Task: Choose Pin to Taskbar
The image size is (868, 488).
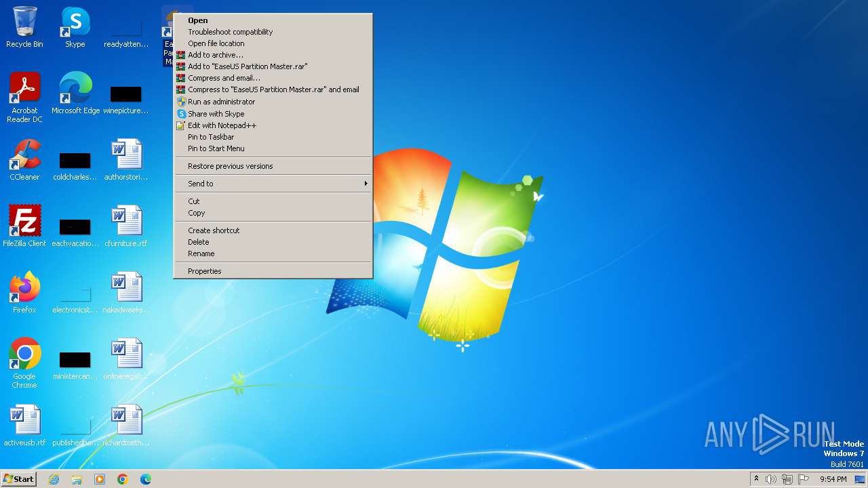Action: pos(273,137)
